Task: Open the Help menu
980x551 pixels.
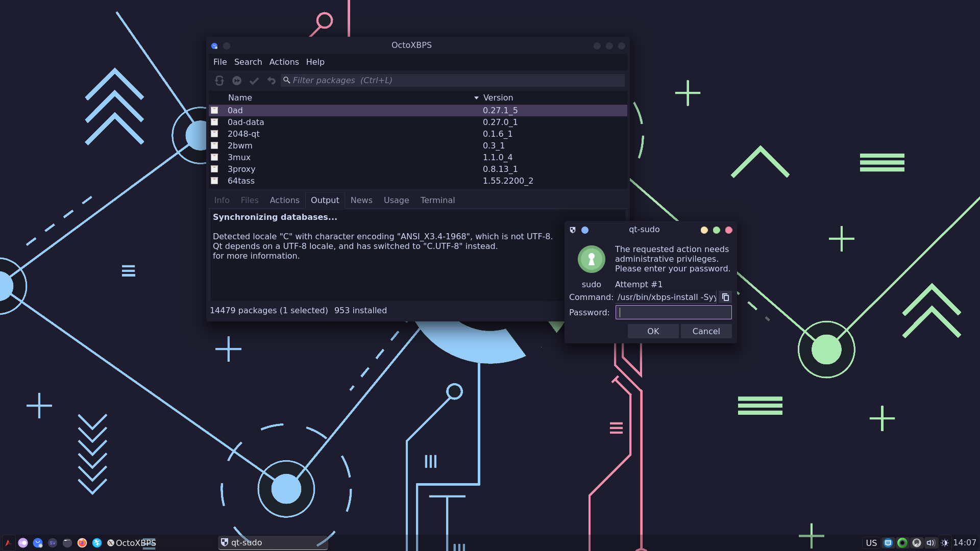Action: pyautogui.click(x=315, y=62)
